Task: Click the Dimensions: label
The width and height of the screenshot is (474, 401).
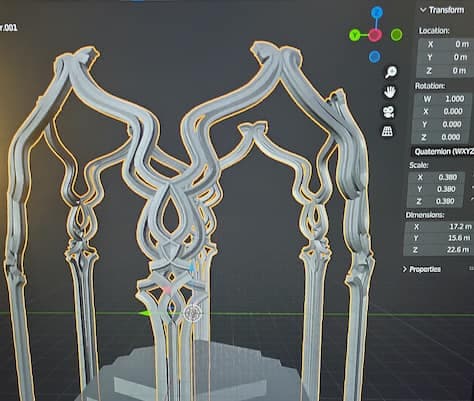Action: (425, 215)
